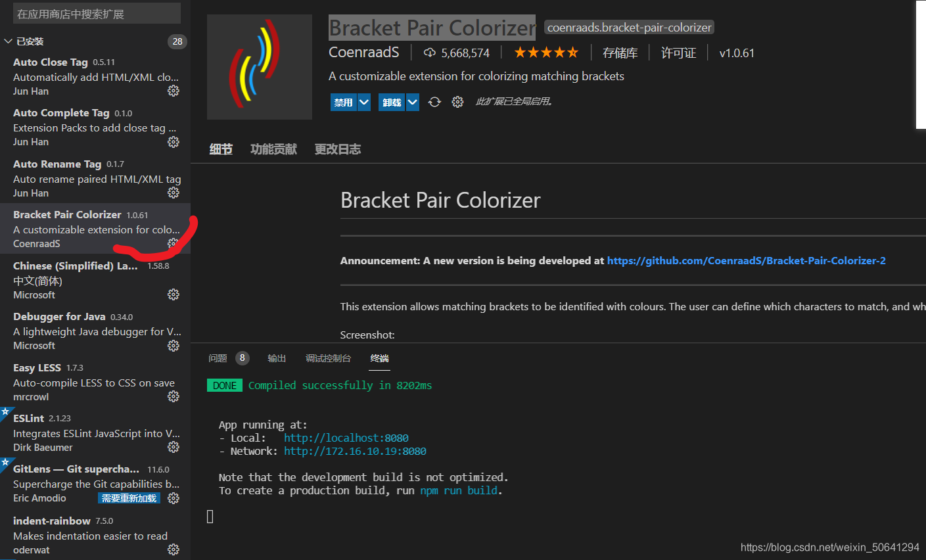Viewport: 926px width, 560px height.
Task: Click 需要重新加载 for GitLens
Action: [128, 498]
